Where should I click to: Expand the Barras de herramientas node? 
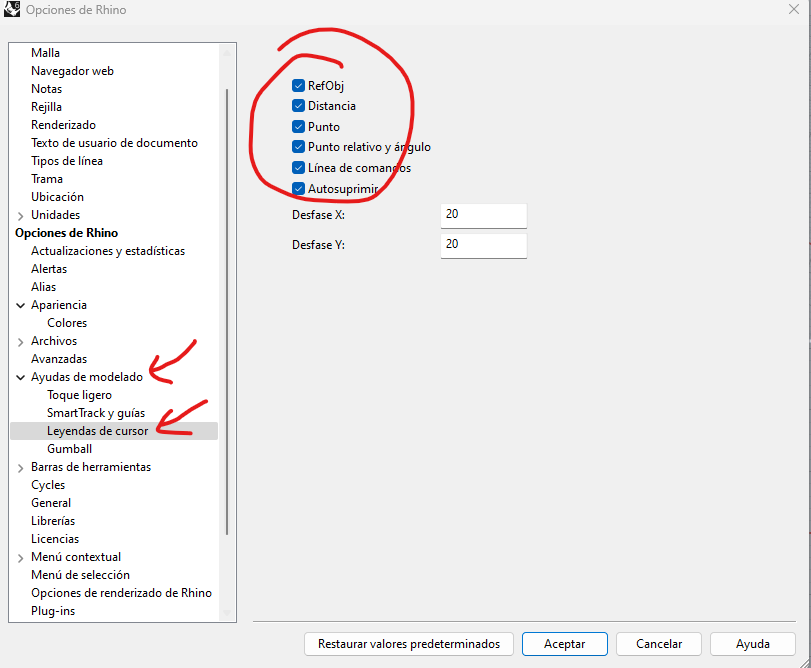[21, 468]
